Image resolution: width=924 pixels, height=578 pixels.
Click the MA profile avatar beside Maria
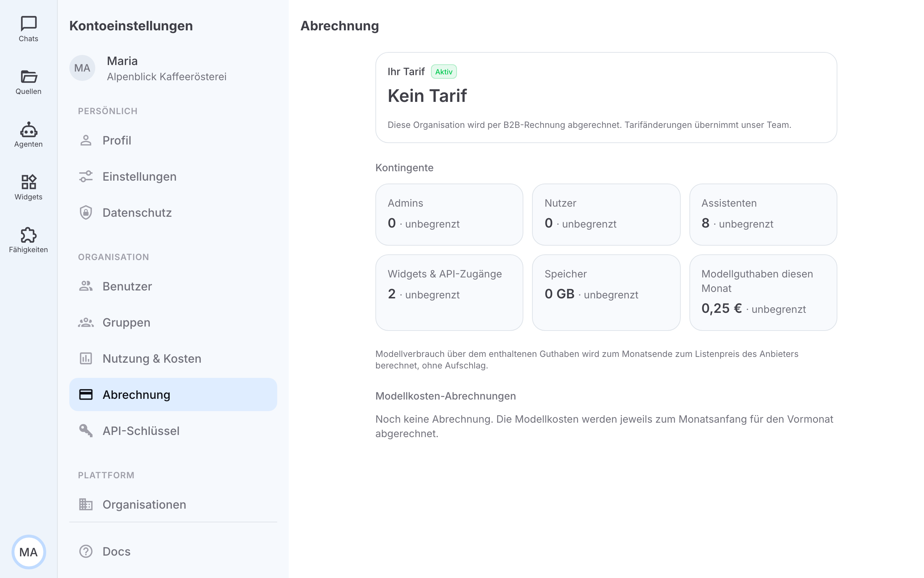[x=82, y=68]
